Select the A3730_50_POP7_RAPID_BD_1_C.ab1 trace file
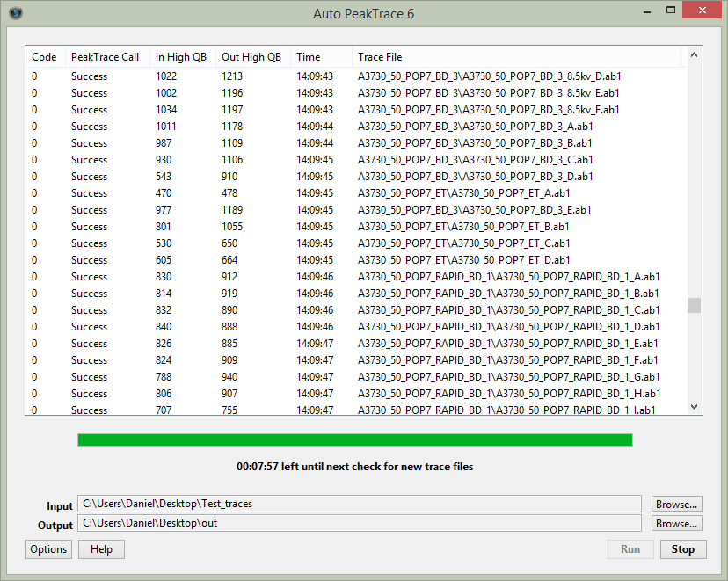 click(x=509, y=310)
